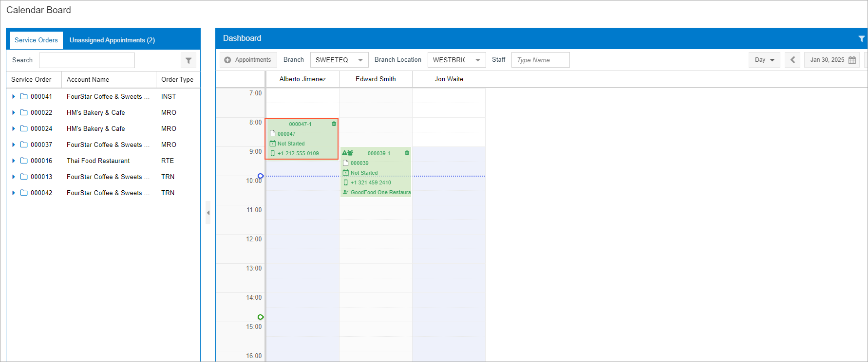The image size is (868, 362).
Task: Open the Branch Location dropdown
Action: 477,60
